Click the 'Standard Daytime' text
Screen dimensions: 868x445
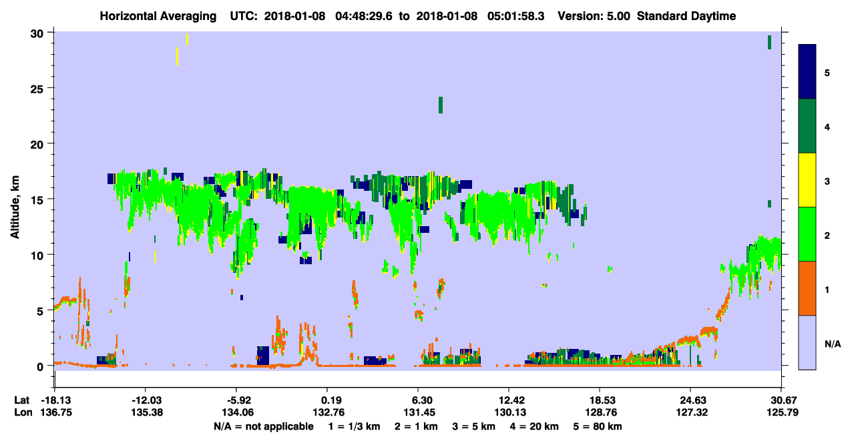pos(686,16)
